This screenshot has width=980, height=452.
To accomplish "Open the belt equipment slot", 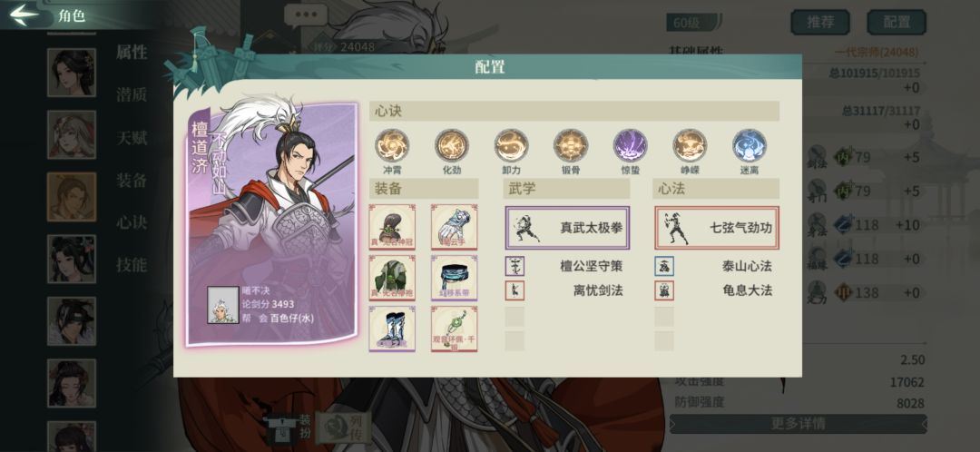I will (x=455, y=278).
